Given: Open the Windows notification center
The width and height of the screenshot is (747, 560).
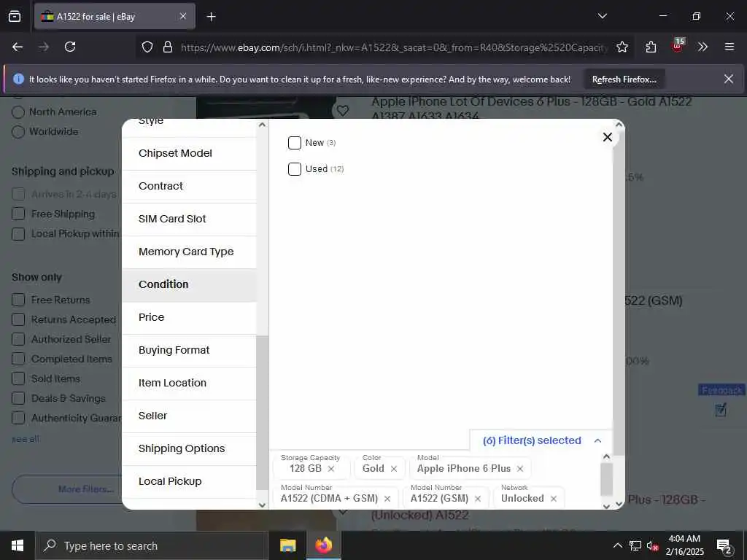Looking at the screenshot, I should click(724, 545).
